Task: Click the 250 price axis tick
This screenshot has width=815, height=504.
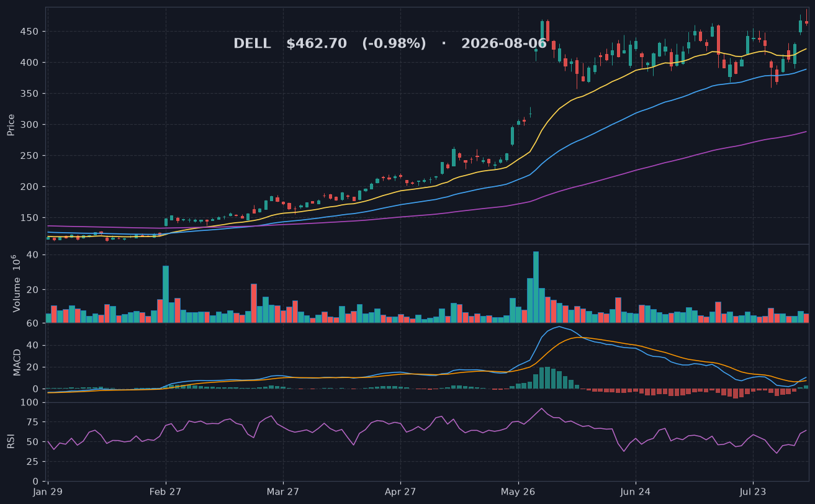Action: (x=30, y=156)
